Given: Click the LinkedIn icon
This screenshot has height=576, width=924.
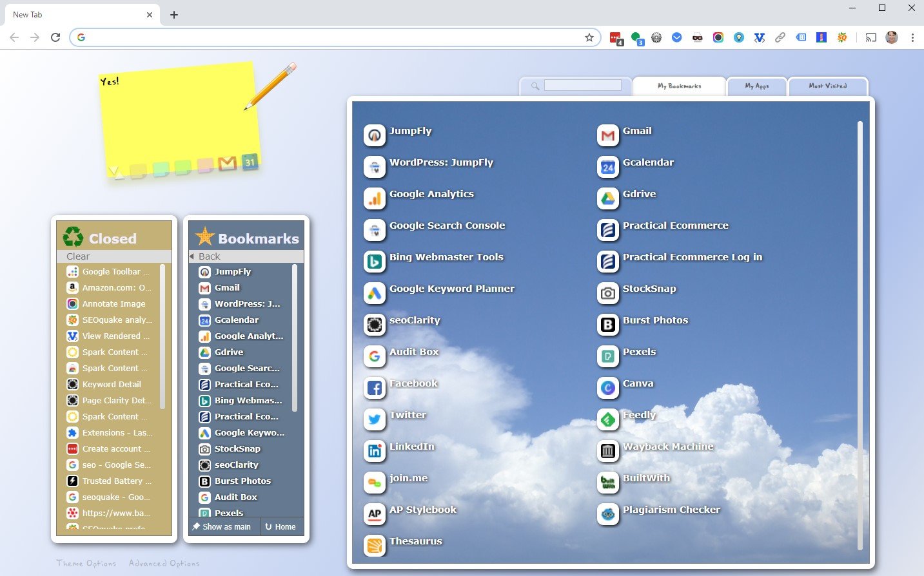Looking at the screenshot, I should 375,451.
